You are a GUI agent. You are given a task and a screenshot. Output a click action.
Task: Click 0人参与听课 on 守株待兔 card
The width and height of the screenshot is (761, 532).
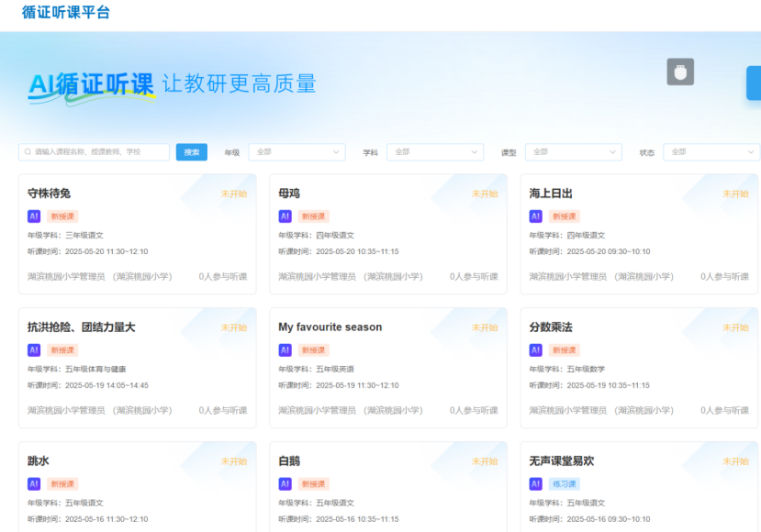coord(223,276)
